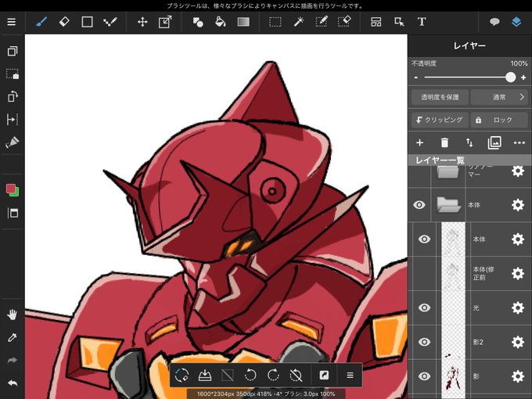This screenshot has width=532, height=399.
Task: Select the panel divide tool
Action: pyautogui.click(x=376, y=22)
